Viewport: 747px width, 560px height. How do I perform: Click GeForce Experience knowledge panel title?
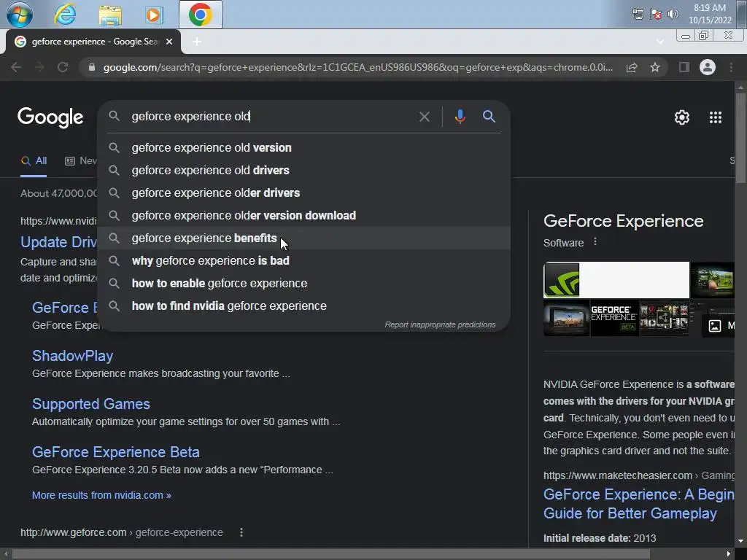(623, 221)
